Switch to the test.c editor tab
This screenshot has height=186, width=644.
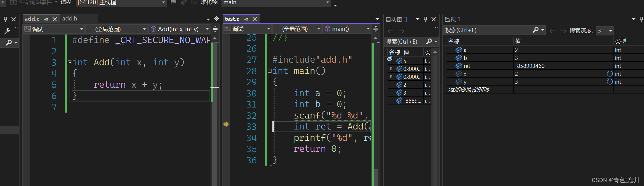pos(232,19)
